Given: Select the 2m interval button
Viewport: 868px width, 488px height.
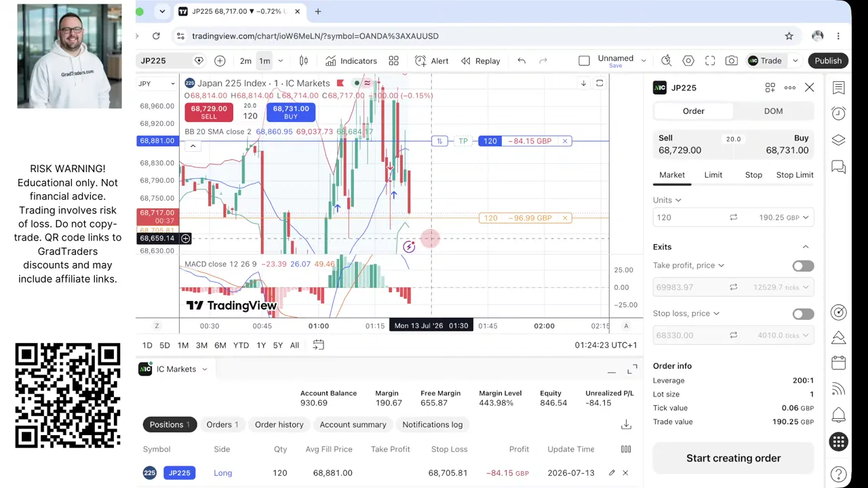Looking at the screenshot, I should pos(245,61).
